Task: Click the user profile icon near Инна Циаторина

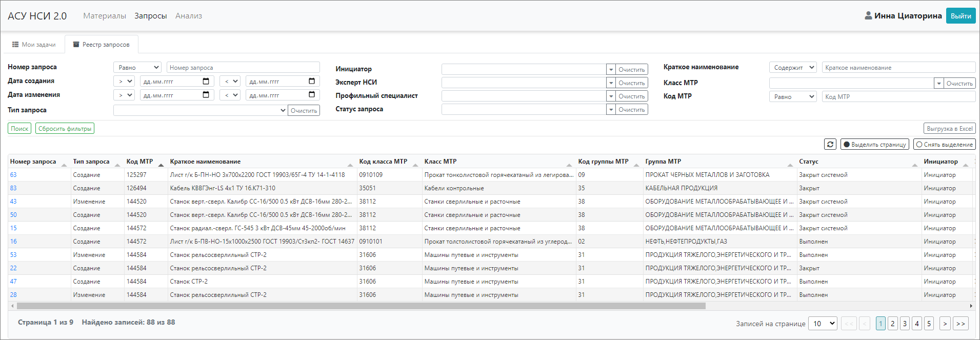Action: point(868,16)
